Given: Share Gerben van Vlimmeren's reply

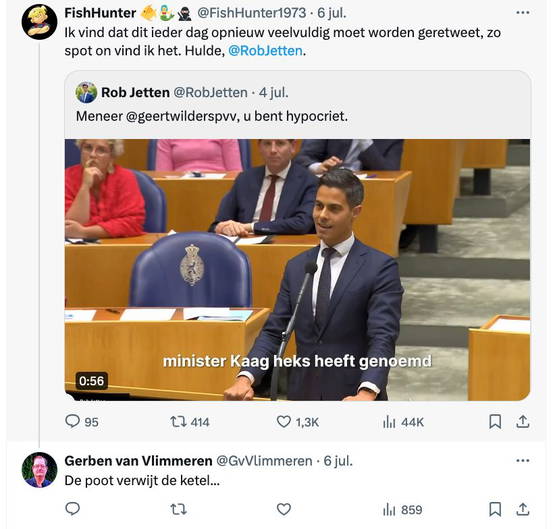Looking at the screenshot, I should pyautogui.click(x=523, y=510).
